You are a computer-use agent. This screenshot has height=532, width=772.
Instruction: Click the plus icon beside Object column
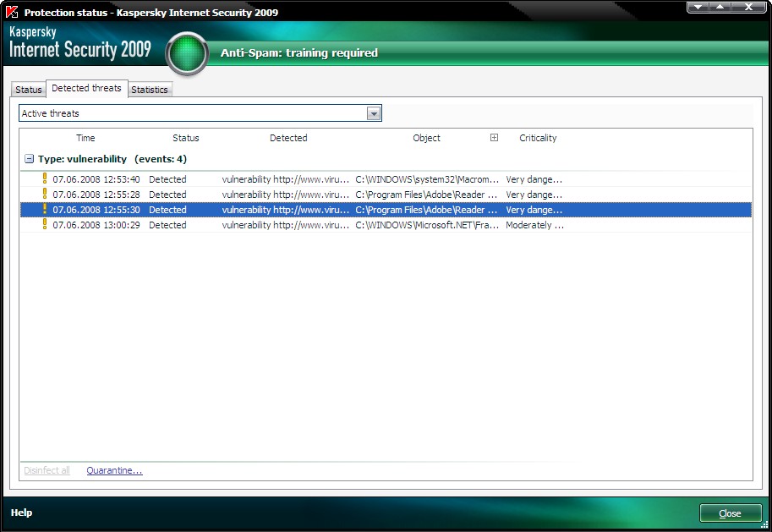[x=495, y=138]
